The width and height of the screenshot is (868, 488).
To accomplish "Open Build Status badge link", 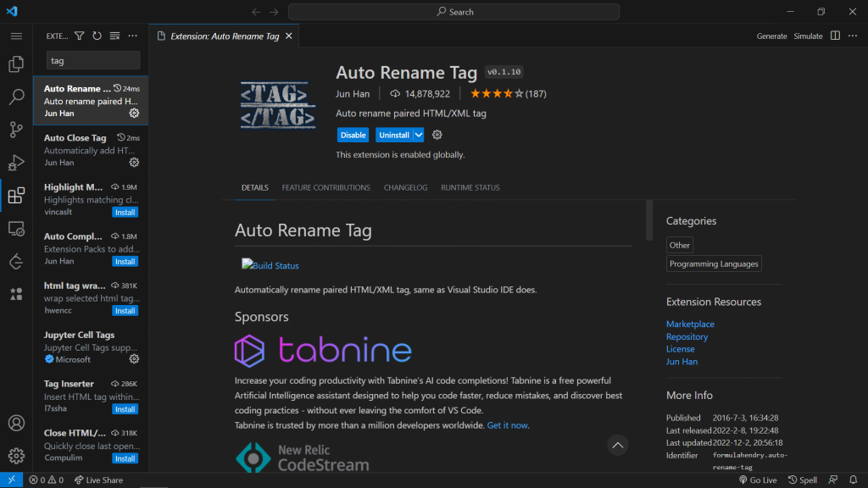I will click(x=270, y=265).
